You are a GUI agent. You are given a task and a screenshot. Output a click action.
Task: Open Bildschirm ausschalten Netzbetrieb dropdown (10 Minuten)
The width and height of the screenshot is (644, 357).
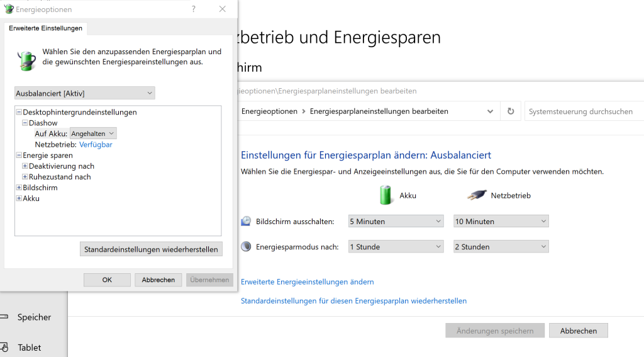(501, 221)
